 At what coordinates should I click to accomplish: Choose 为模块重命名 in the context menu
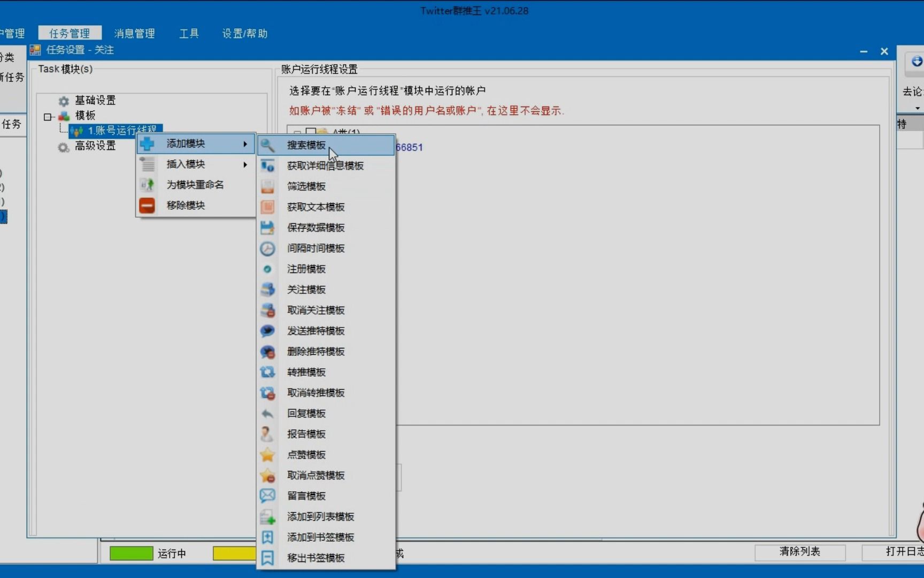click(196, 185)
